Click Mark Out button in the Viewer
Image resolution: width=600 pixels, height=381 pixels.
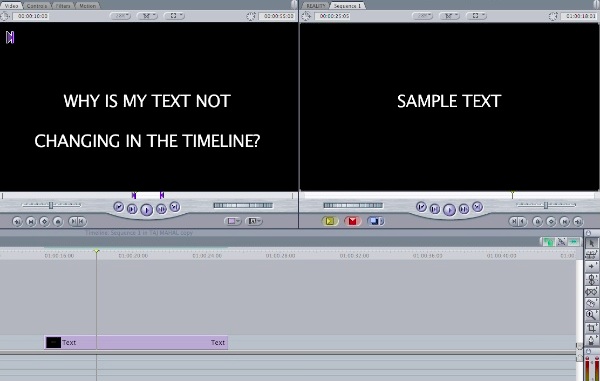82,221
